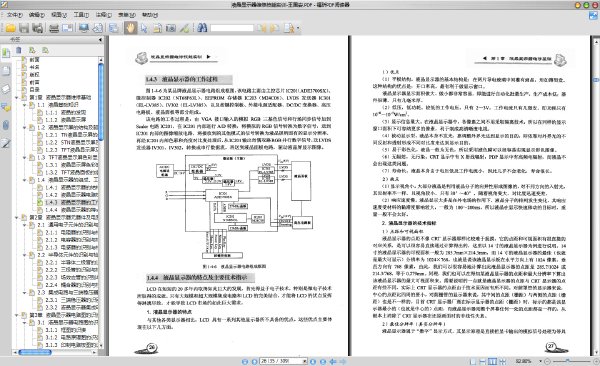Click the previous view left arrow
Image resolution: width=600 pixels, height=366 pixels.
coord(333,361)
